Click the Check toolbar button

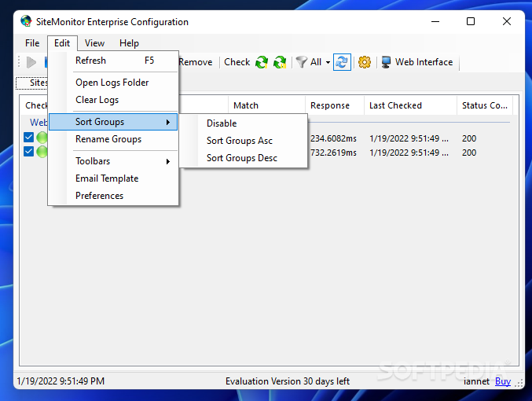237,62
